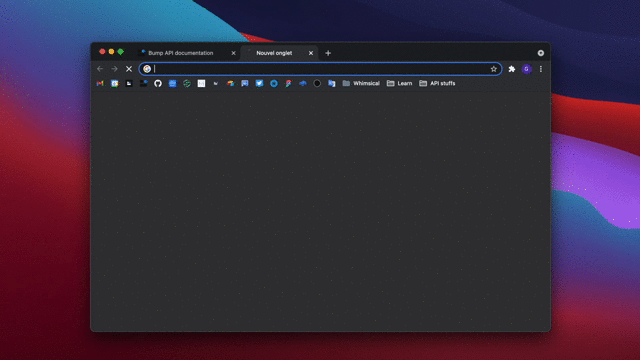Open the Google Calendar bookmark
Screen dimensions: 640x360
[115, 83]
